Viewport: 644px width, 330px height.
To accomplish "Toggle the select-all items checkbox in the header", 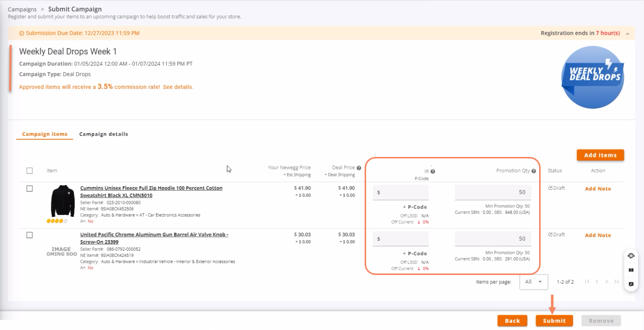I will [x=30, y=171].
